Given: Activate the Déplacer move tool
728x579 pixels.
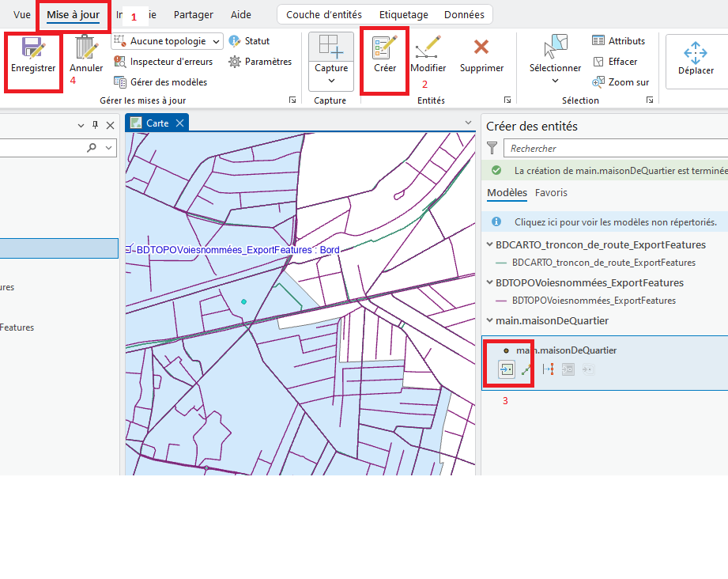Looking at the screenshot, I should 695,58.
